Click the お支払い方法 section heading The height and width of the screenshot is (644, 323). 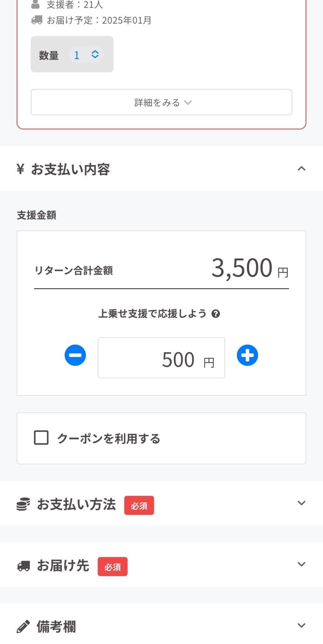coord(76,505)
